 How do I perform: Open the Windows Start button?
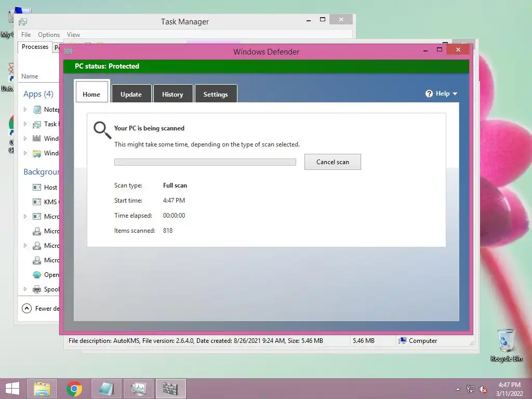(12, 389)
